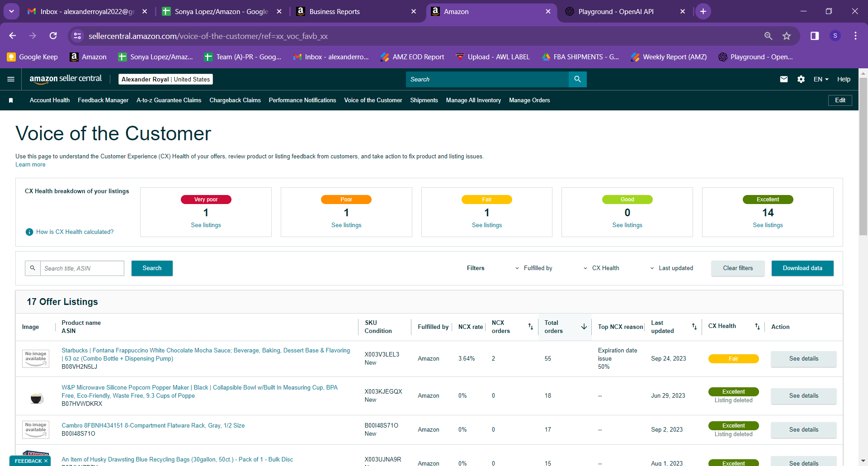868x466 pixels.
Task: Open Feedback Manager
Action: (103, 100)
